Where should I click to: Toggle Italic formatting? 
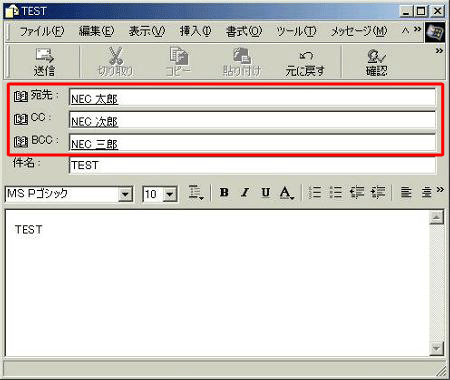pos(245,192)
